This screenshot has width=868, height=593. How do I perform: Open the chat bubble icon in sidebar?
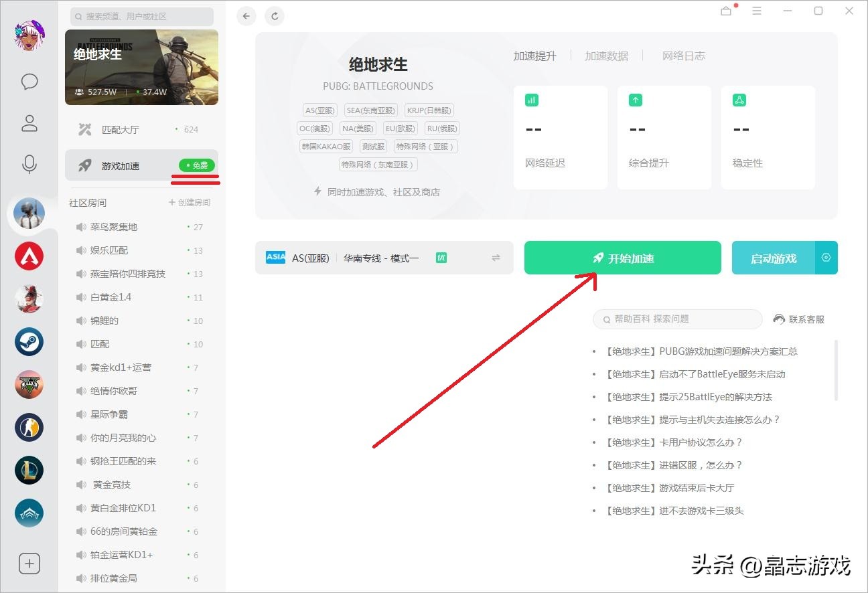pos(29,82)
